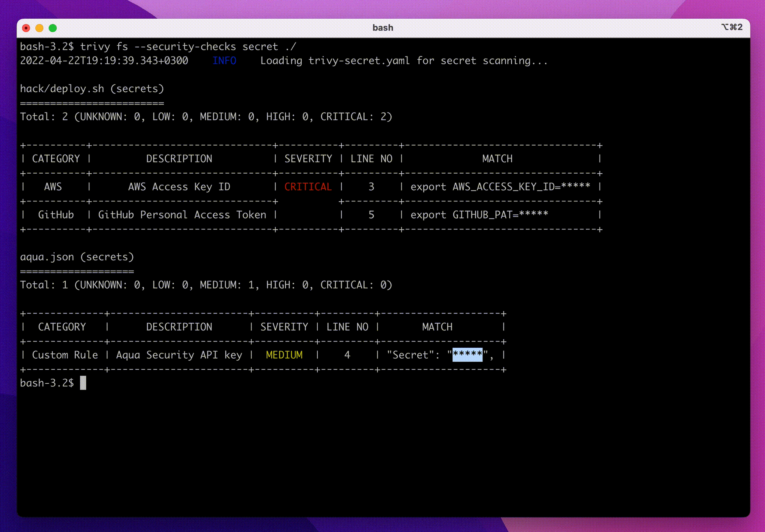Click the bash window title
This screenshot has width=765, height=532.
(x=383, y=28)
